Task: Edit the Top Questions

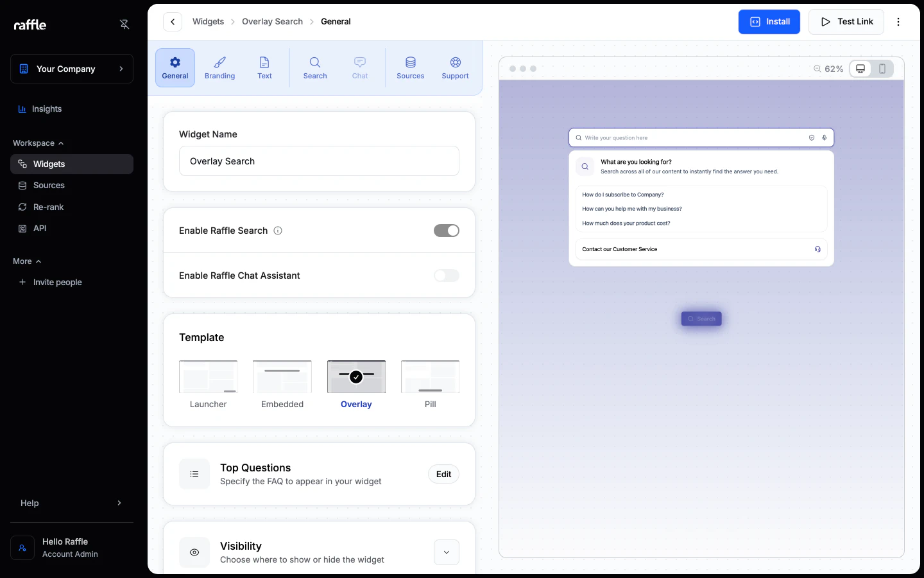Action: click(x=443, y=474)
